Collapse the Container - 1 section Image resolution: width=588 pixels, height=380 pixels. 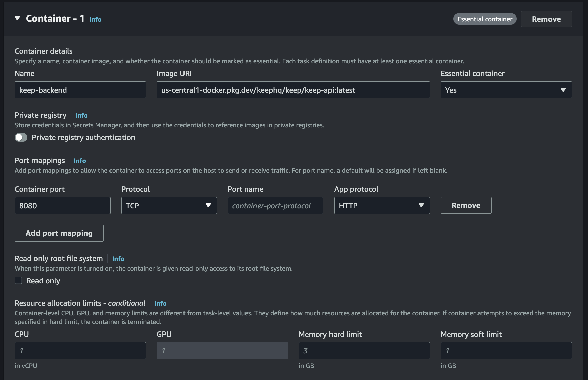coord(17,18)
